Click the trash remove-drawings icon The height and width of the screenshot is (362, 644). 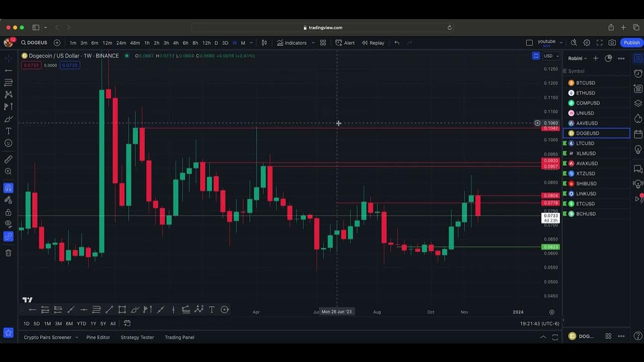click(8, 253)
